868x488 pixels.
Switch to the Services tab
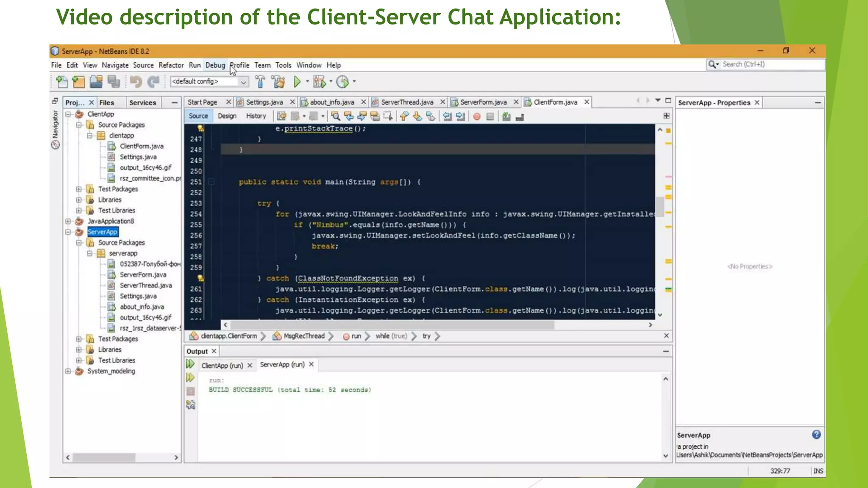pyautogui.click(x=143, y=103)
